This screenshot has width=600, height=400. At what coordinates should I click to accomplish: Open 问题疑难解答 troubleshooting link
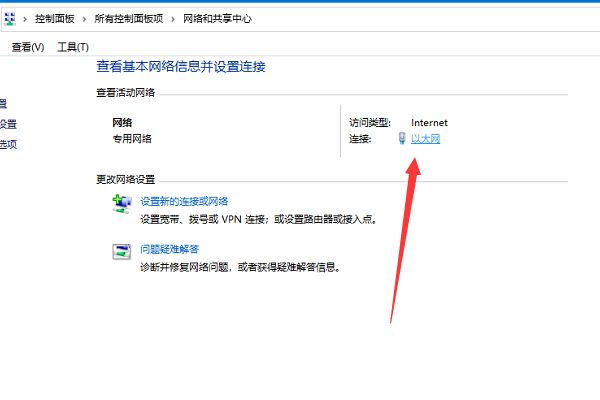tap(170, 249)
